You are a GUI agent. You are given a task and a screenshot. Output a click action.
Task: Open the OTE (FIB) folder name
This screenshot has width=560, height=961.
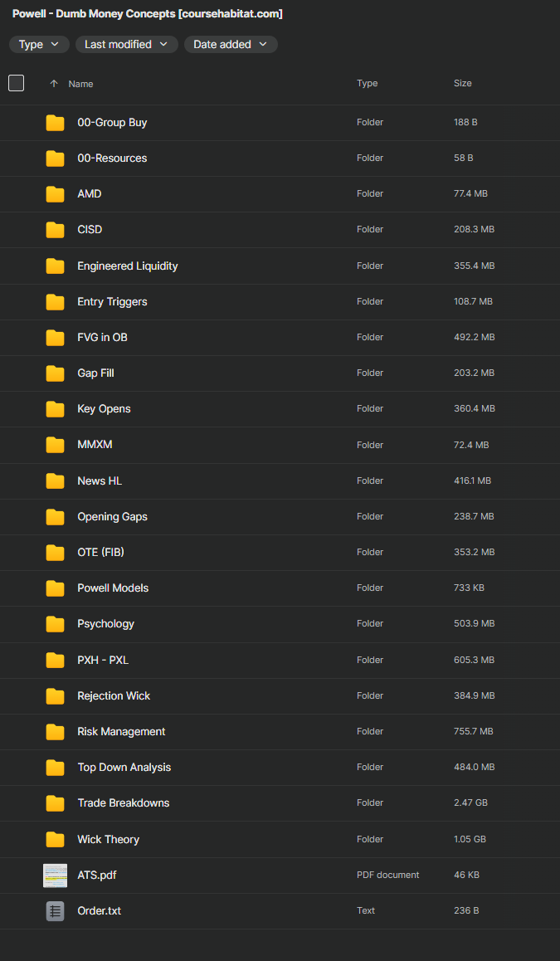point(100,553)
